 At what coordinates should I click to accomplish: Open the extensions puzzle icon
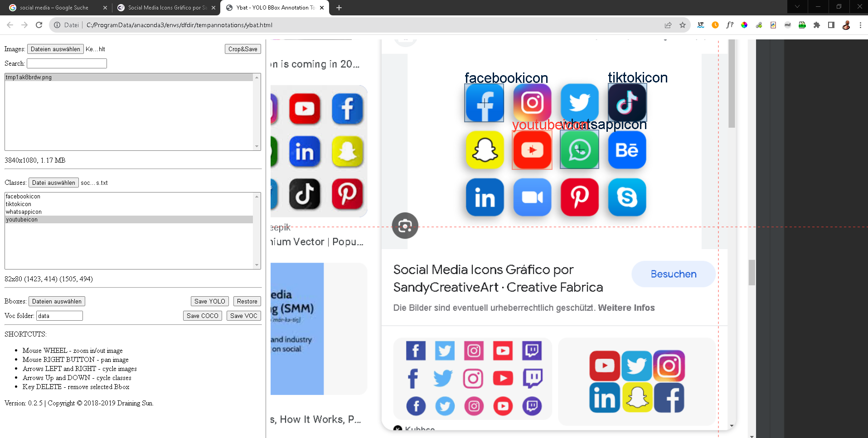click(x=817, y=25)
